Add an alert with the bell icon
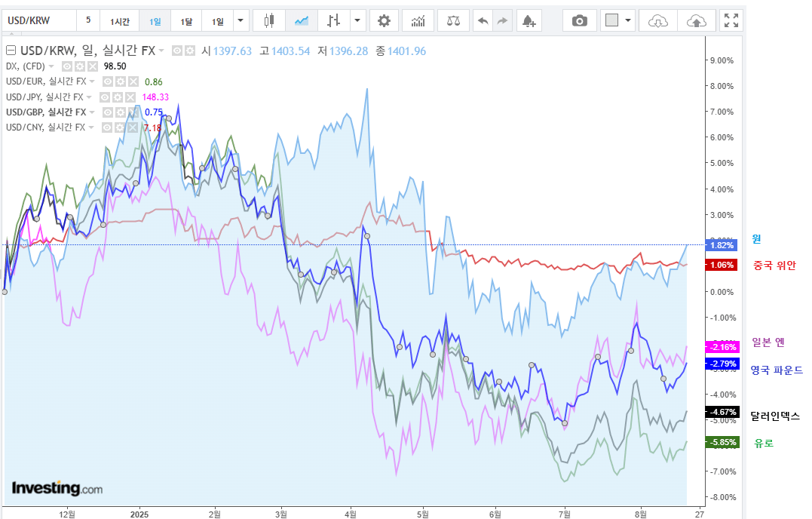The width and height of the screenshot is (812, 519). (530, 21)
